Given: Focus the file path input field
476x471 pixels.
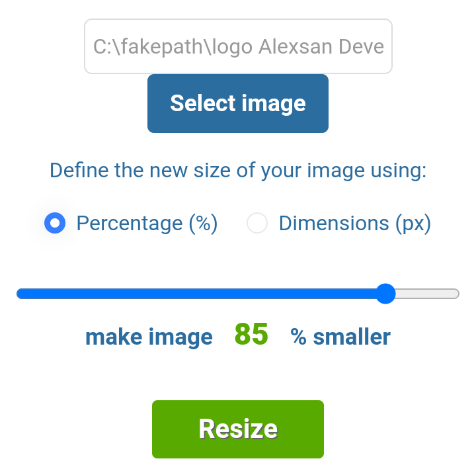Looking at the screenshot, I should [238, 46].
